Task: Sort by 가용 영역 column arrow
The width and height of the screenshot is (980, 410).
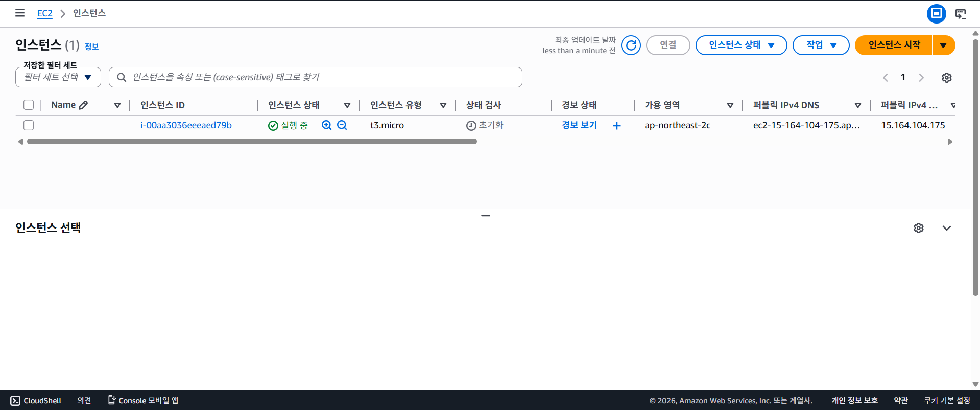Action: coord(730,105)
